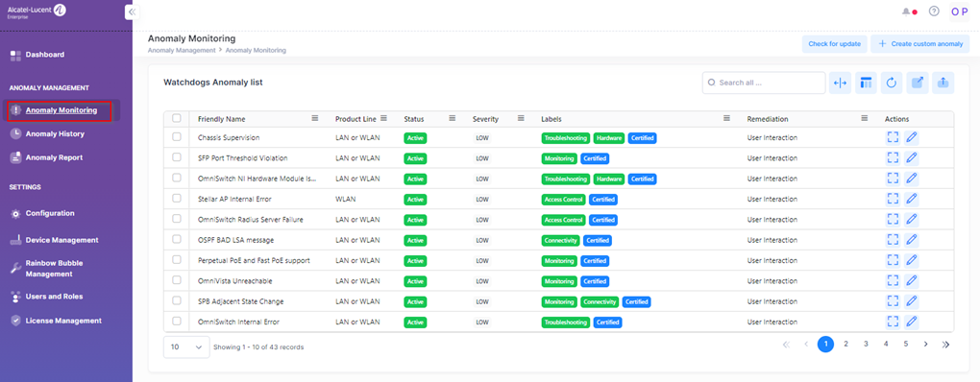Viewport: 980px width, 382px height.
Task: Click the fit columns width icon
Action: [840, 83]
